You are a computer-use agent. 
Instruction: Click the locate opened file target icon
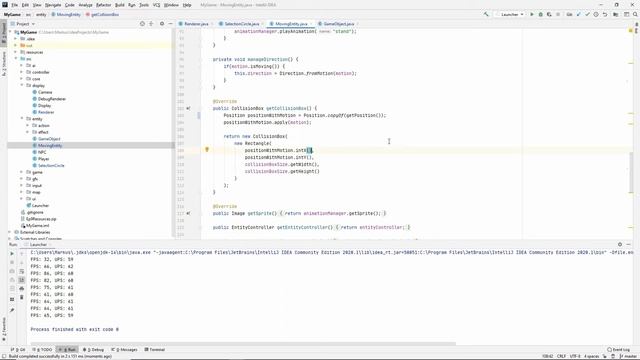[x=142, y=24]
